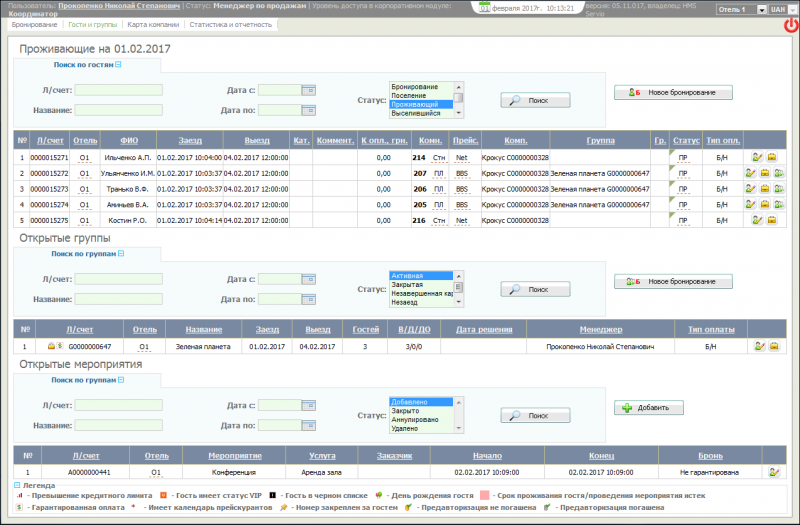This screenshot has height=525, width=800.
Task: Open calendar picker for guest 'Дата по'
Action: pos(309,110)
